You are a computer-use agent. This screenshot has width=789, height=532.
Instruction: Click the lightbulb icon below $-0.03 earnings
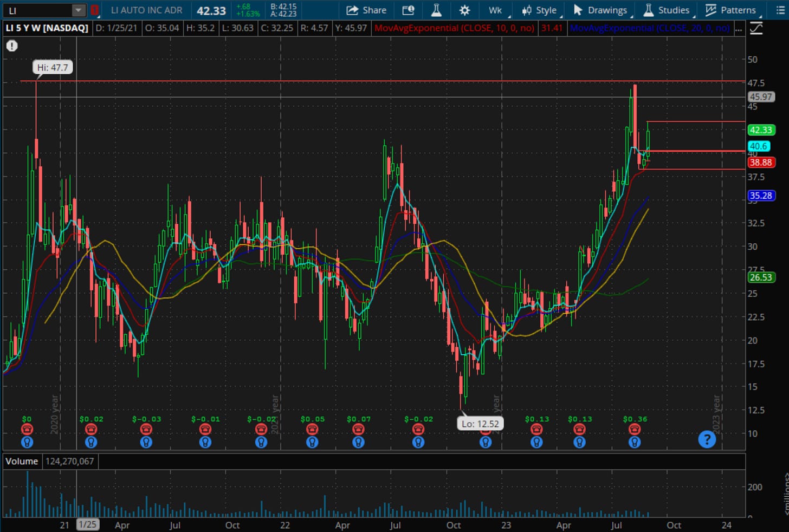146,442
